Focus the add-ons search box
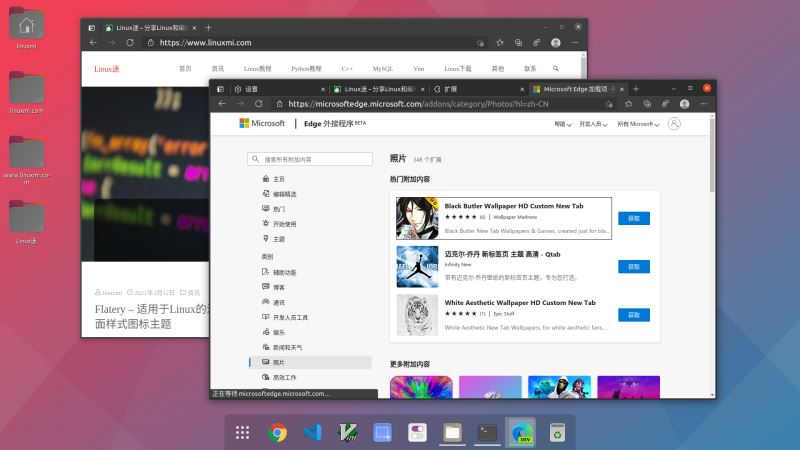The height and width of the screenshot is (450, 800). (x=310, y=159)
